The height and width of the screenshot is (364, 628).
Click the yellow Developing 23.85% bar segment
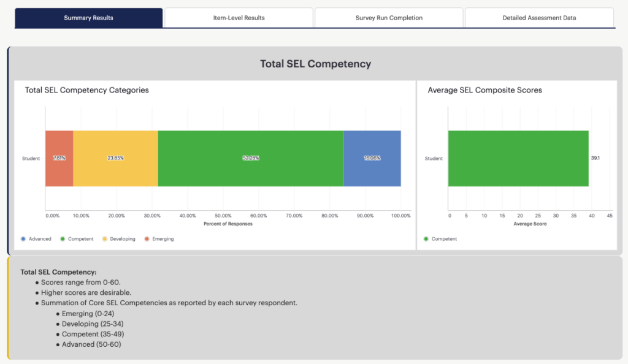tap(116, 158)
